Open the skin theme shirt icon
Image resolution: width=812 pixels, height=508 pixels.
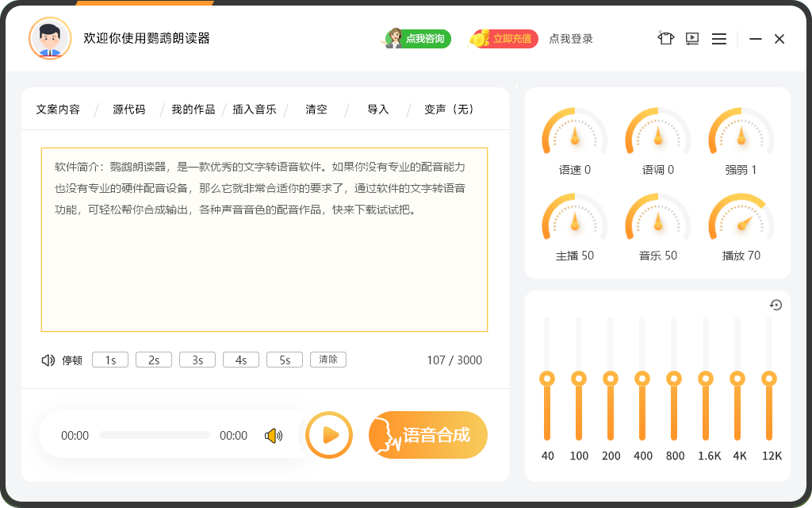click(665, 38)
